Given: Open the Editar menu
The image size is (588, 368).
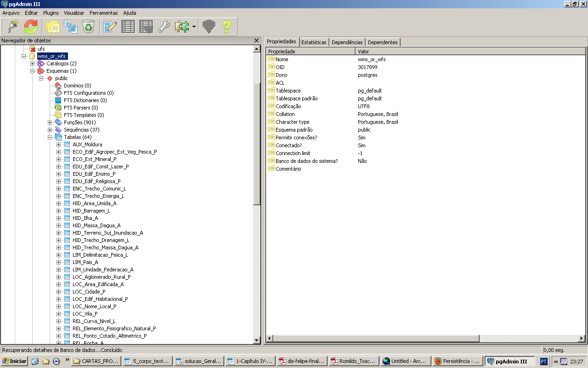Looking at the screenshot, I should coord(31,13).
